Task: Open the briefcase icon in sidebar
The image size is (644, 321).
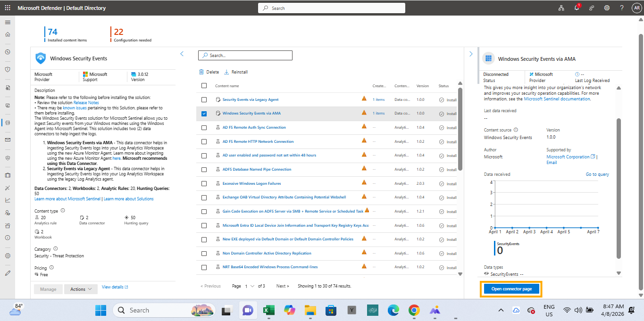Action: (x=8, y=175)
